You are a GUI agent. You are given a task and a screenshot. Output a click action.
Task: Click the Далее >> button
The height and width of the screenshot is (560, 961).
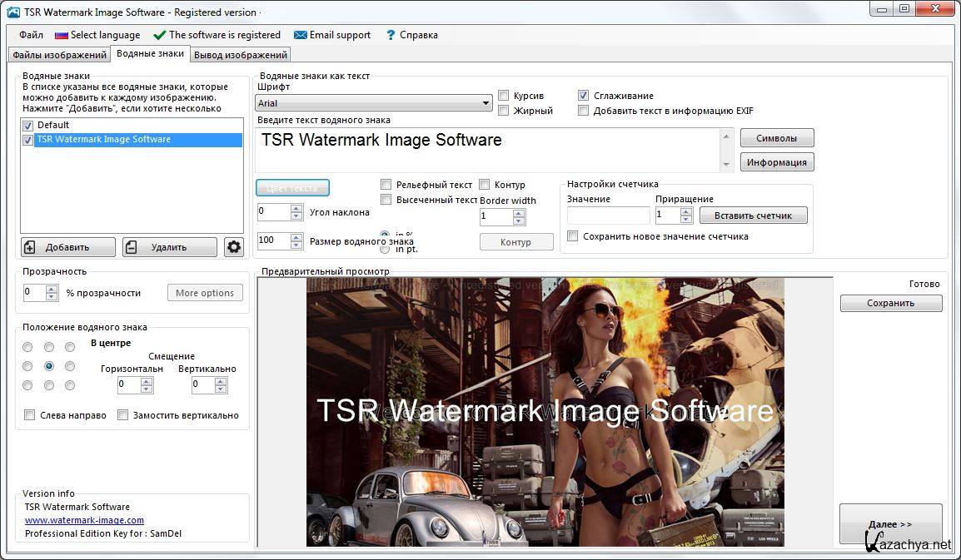890,524
